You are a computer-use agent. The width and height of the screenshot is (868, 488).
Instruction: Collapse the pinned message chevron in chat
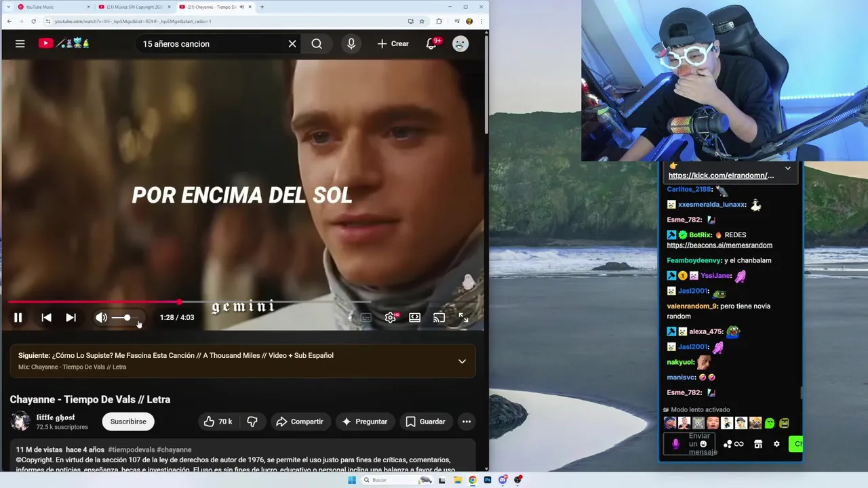(x=787, y=168)
